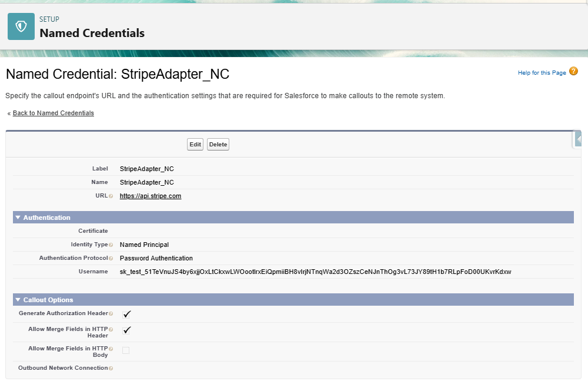Screen dimensions: 588x388
Task: Click the SETUP breadcrumb text
Action: [49, 19]
